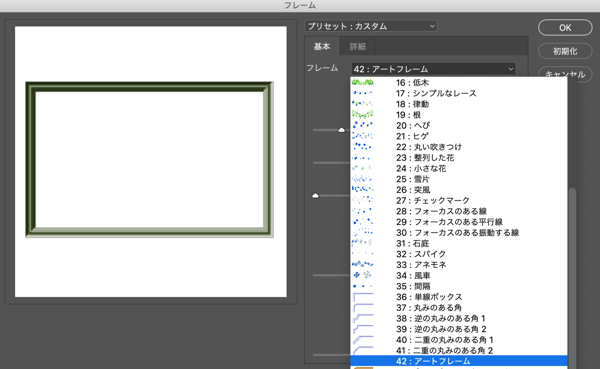The width and height of the screenshot is (600, 369).
Task: Click the 低木 frame preview icon
Action: [x=362, y=82]
